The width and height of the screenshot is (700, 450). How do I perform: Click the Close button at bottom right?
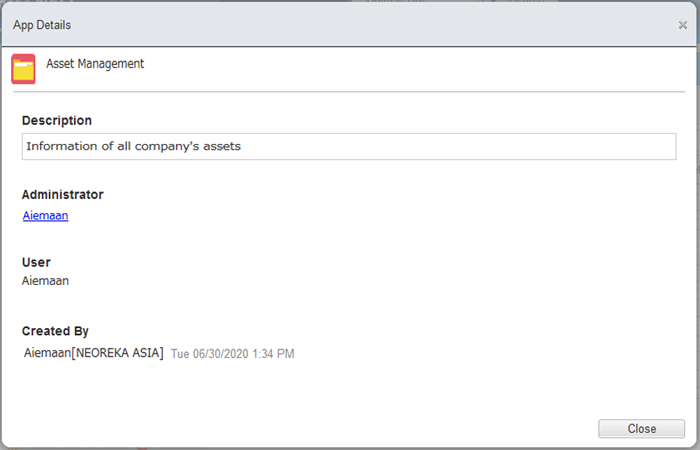(642, 429)
